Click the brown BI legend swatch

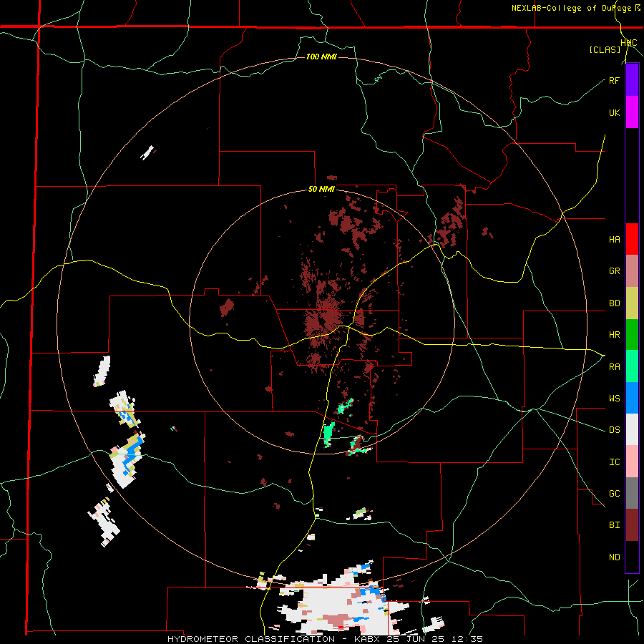[632, 525]
